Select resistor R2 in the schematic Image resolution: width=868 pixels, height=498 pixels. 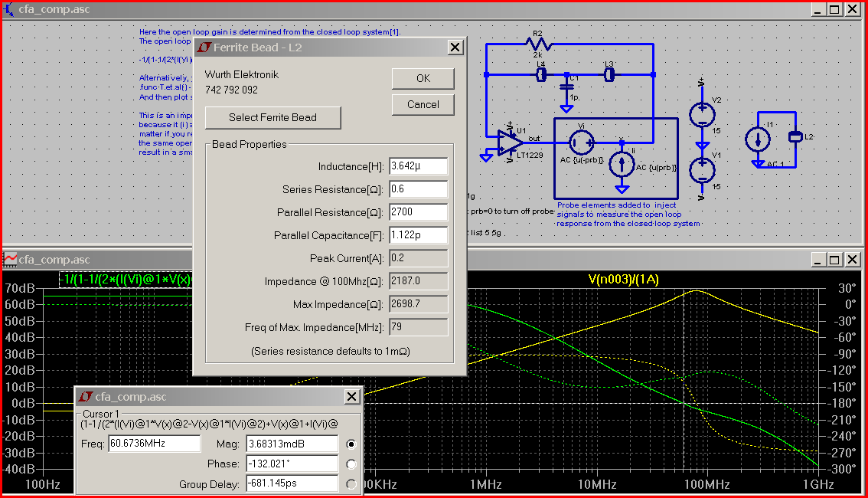click(x=537, y=44)
